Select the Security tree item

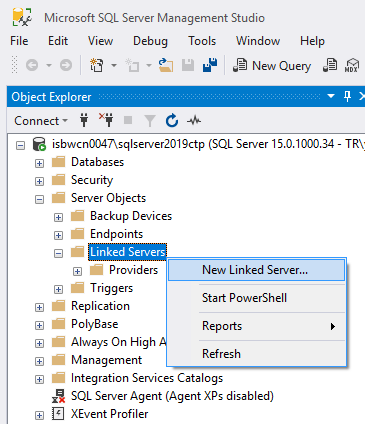point(92,180)
